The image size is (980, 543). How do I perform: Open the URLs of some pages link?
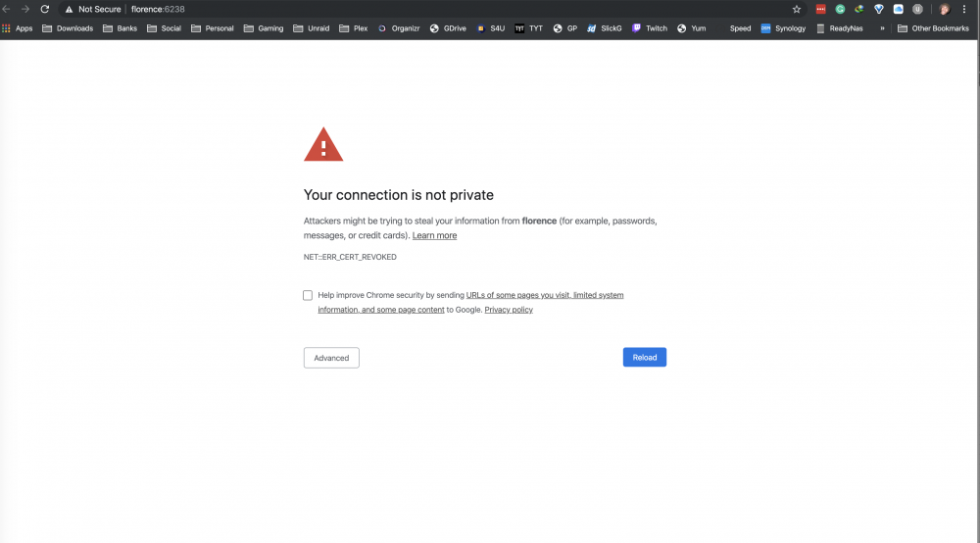coord(544,295)
